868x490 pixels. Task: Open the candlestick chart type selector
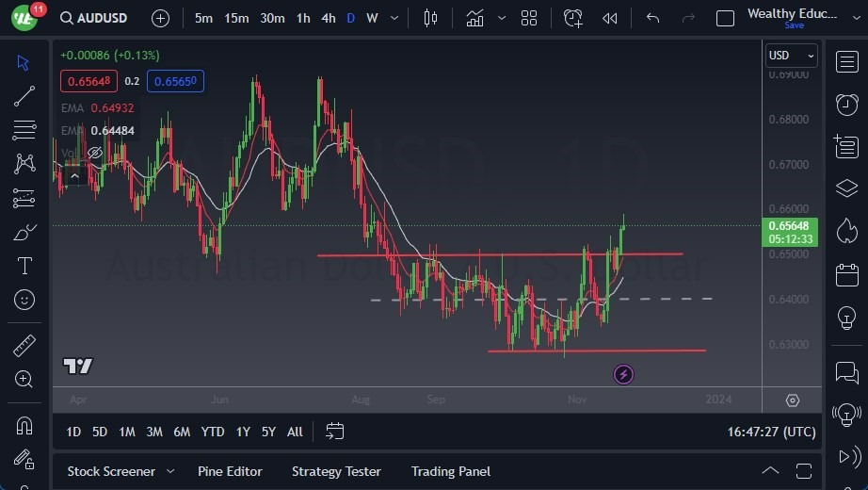430,18
